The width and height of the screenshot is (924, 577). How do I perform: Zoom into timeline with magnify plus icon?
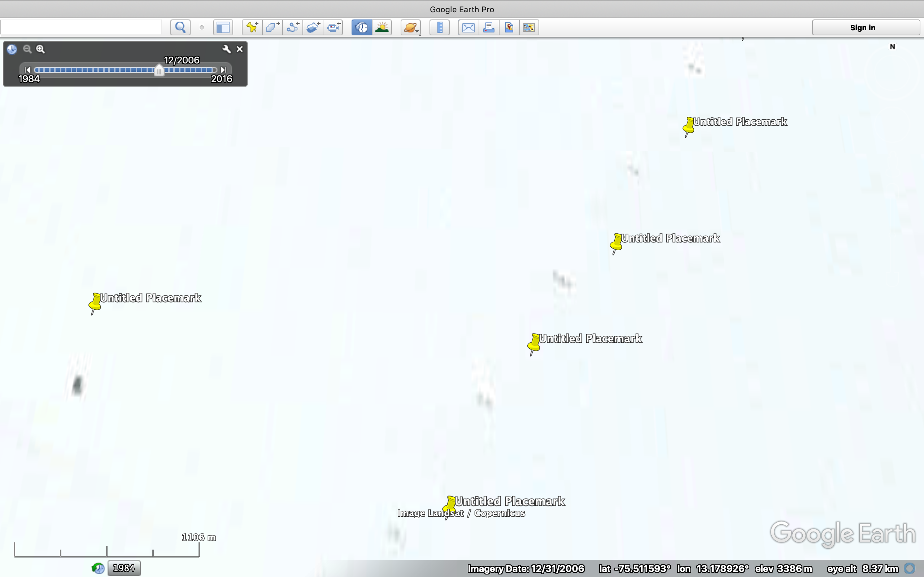(x=40, y=49)
